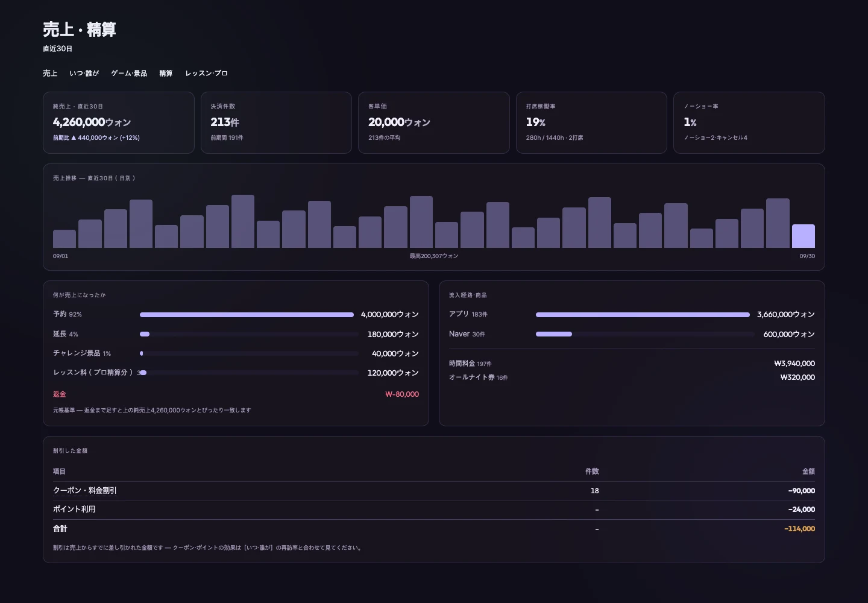Select the チャレンジ景品 1% bar
The width and height of the screenshot is (868, 603).
(249, 353)
